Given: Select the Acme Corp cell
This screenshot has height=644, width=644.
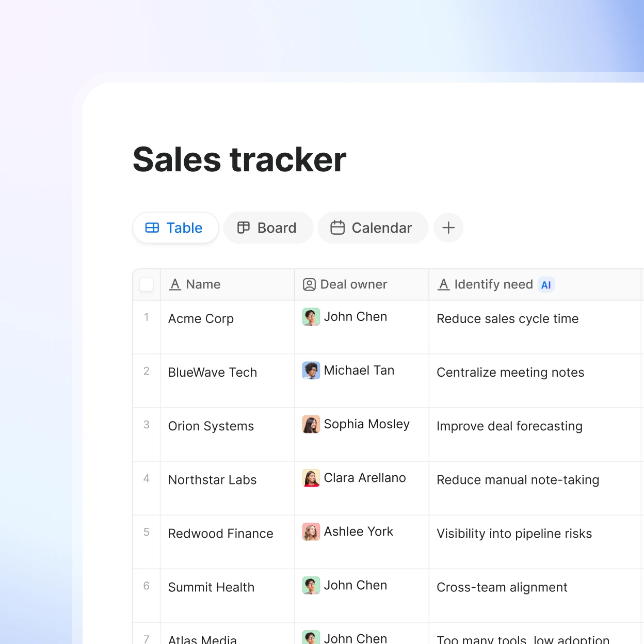Looking at the screenshot, I should [x=228, y=327].
